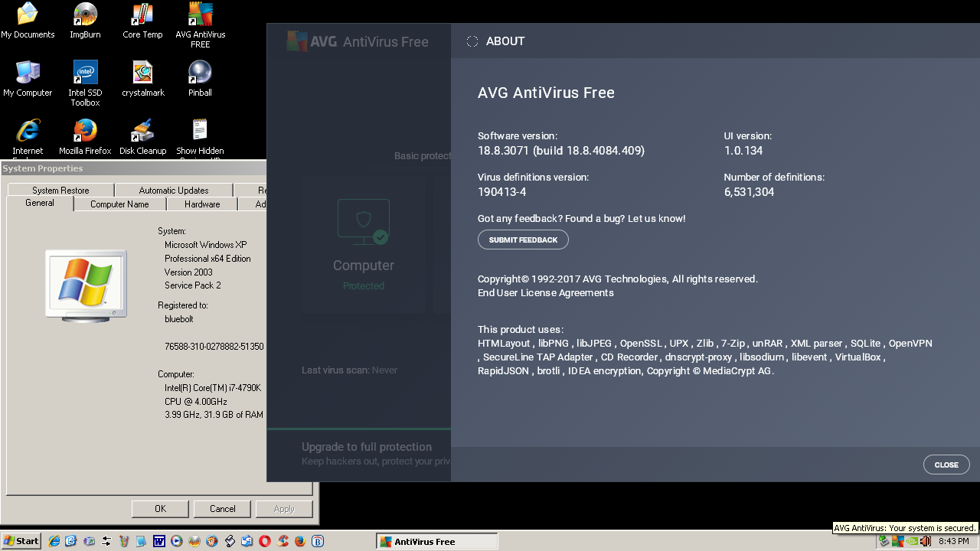The height and width of the screenshot is (551, 980).
Task: Click the software version text 18.8.3071
Action: pos(561,151)
